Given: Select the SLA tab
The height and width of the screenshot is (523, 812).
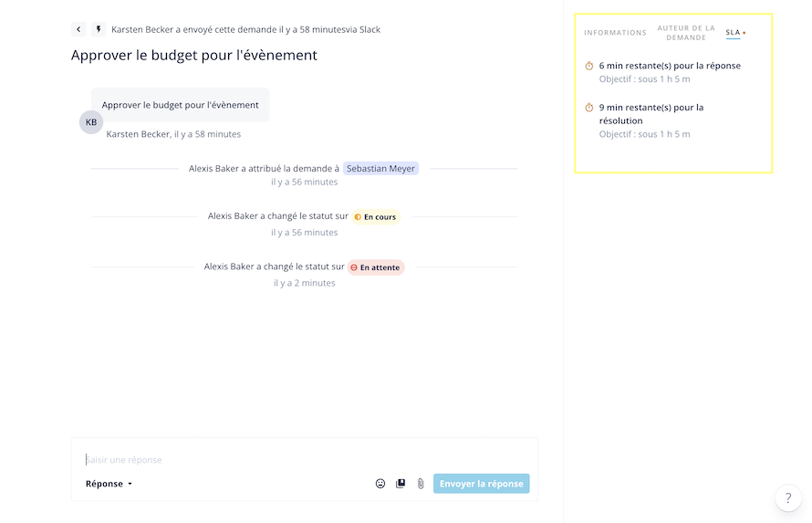Looking at the screenshot, I should click(x=733, y=33).
